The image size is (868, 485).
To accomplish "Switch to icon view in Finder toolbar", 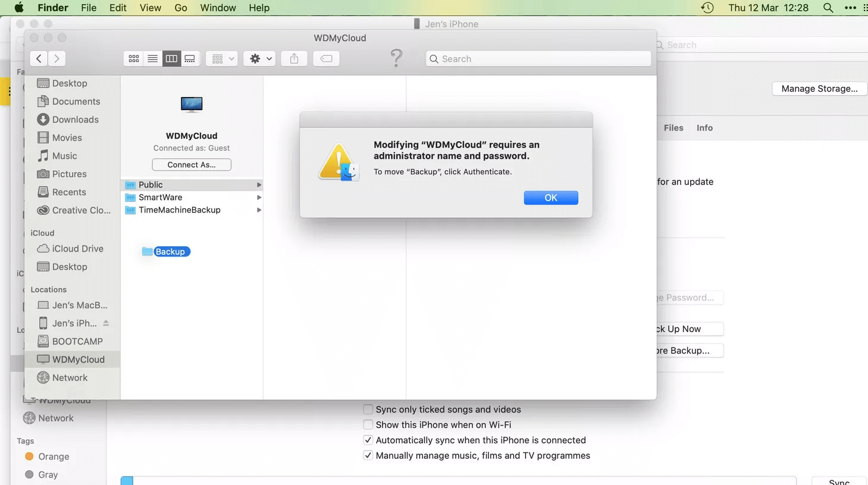I will 133,58.
